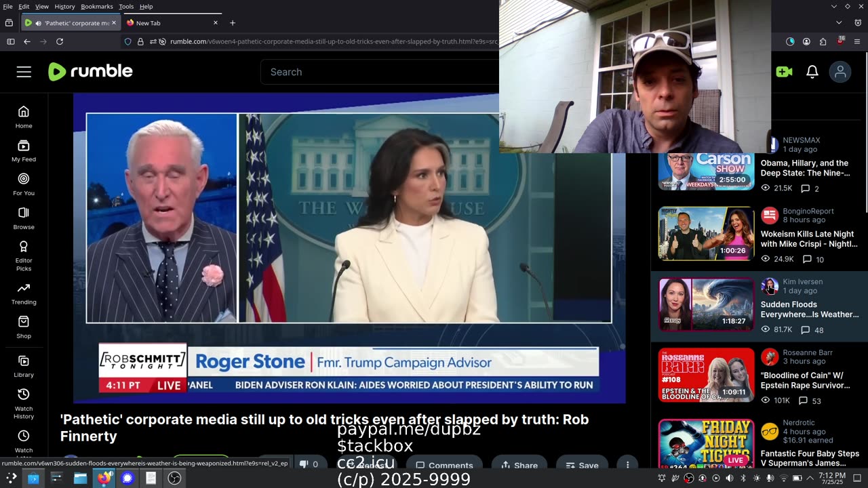Open Trending in the sidebar
Viewport: 868px width, 488px height.
(24, 293)
